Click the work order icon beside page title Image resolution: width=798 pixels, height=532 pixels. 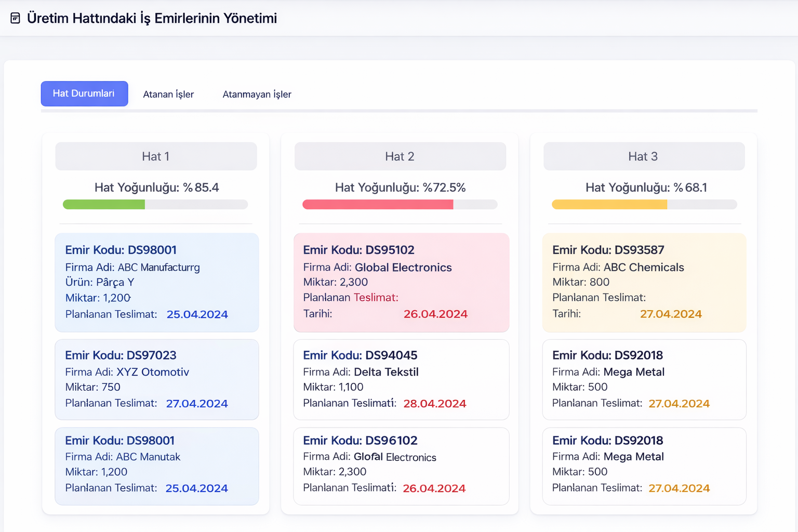[16, 18]
